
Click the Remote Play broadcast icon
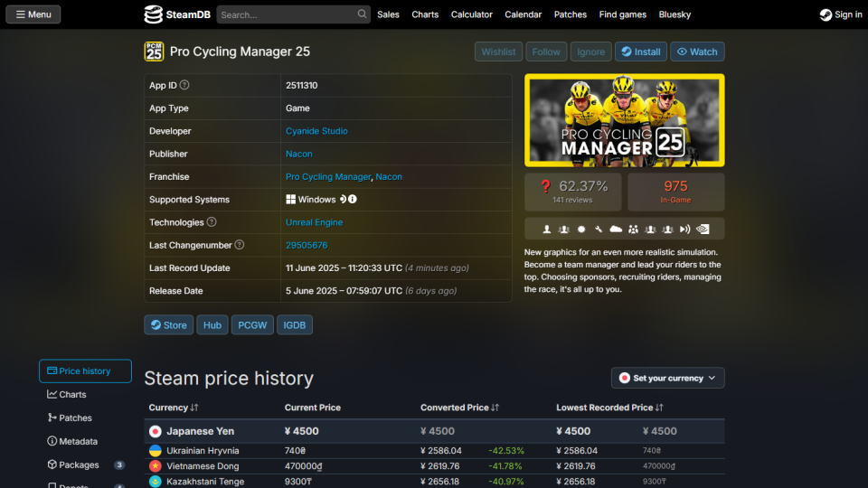tap(684, 229)
